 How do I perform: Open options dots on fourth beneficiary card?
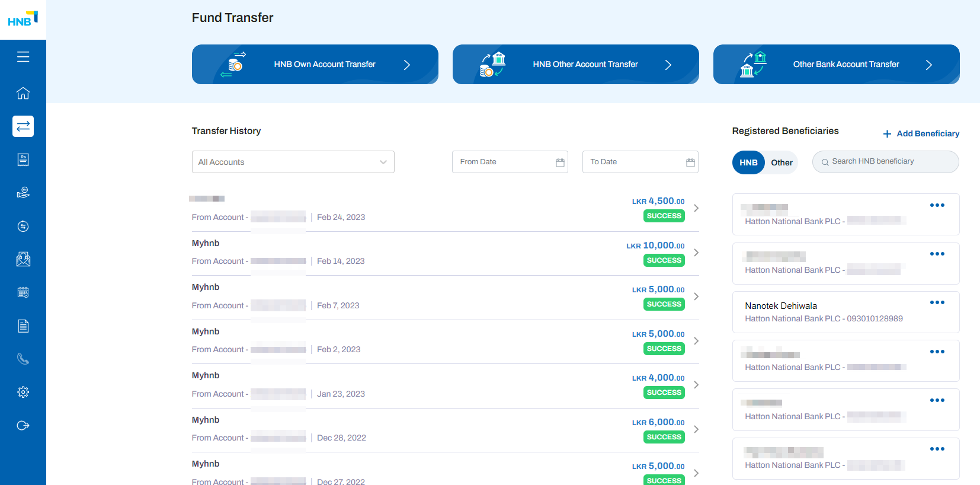point(937,352)
